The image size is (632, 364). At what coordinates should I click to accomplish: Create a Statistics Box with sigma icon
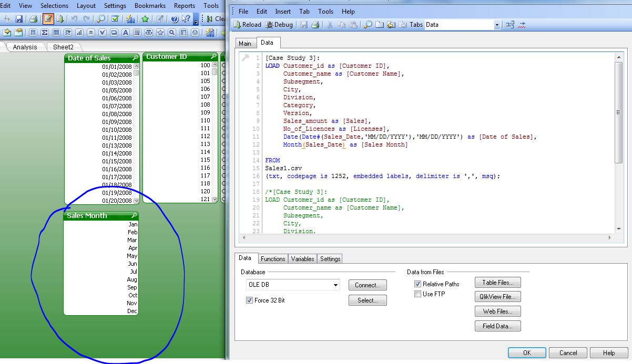tap(45, 33)
